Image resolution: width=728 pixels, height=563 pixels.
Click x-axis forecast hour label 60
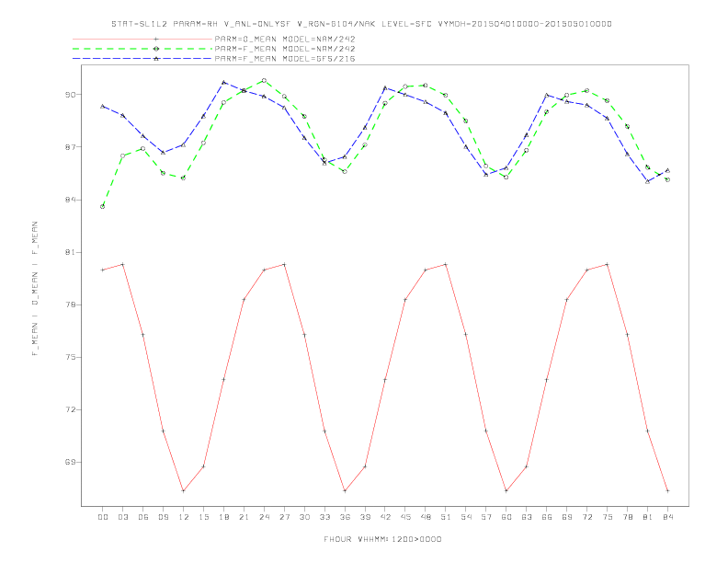506,517
